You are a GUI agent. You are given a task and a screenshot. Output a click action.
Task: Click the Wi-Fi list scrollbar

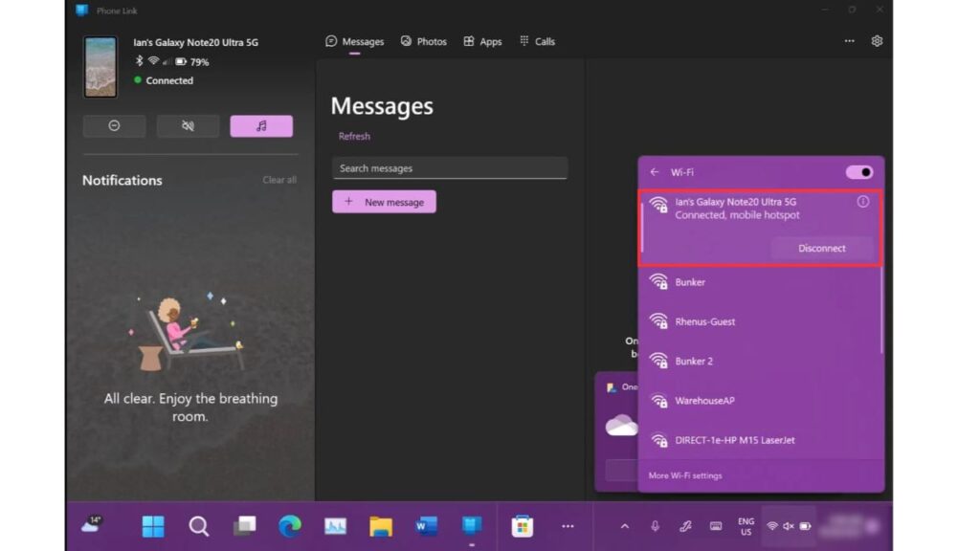[x=881, y=310]
